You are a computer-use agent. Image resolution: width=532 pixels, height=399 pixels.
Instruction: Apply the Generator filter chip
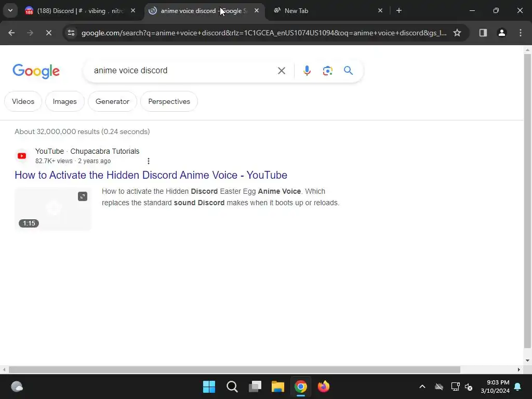(112, 101)
